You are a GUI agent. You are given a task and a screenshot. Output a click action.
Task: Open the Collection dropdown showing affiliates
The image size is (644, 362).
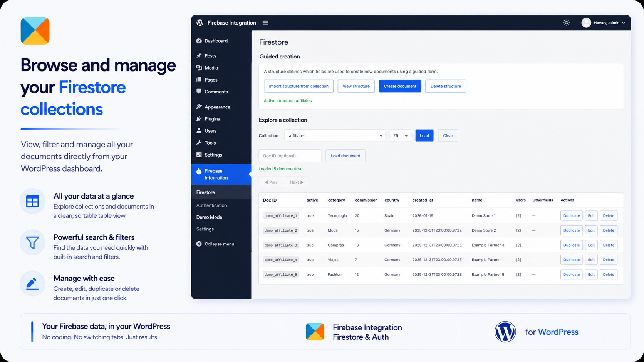(335, 135)
